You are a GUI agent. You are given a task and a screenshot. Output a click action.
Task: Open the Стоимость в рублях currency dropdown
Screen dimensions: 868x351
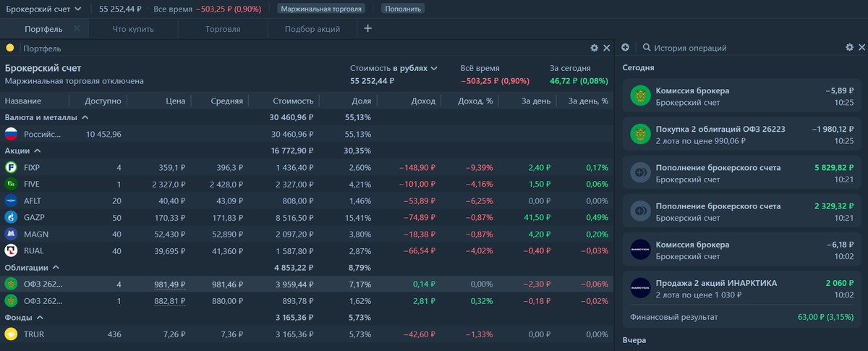tap(394, 68)
